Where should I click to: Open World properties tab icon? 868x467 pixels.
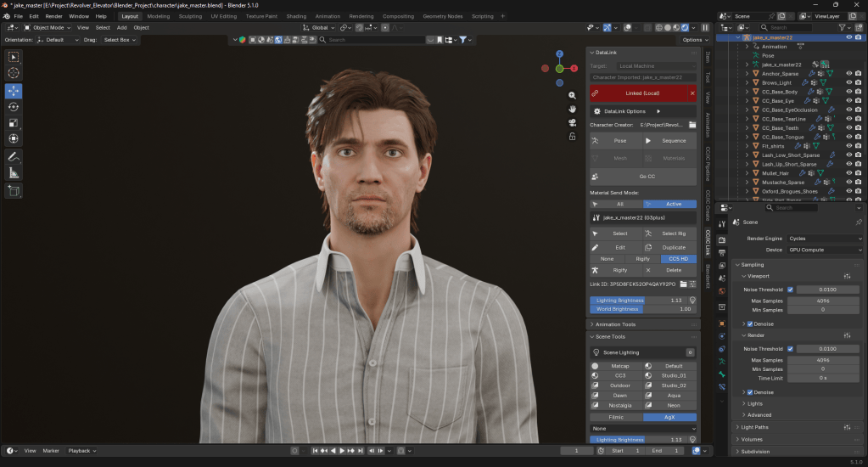coord(722,291)
